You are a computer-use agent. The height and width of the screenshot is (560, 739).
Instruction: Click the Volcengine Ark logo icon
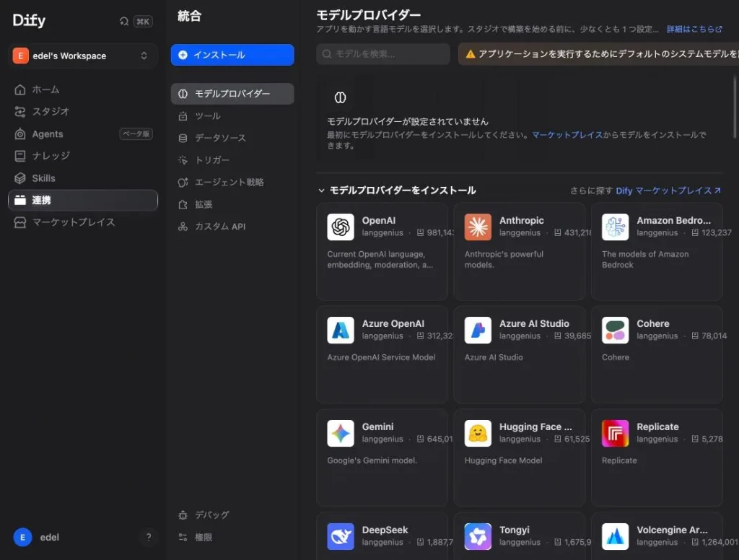click(x=615, y=536)
